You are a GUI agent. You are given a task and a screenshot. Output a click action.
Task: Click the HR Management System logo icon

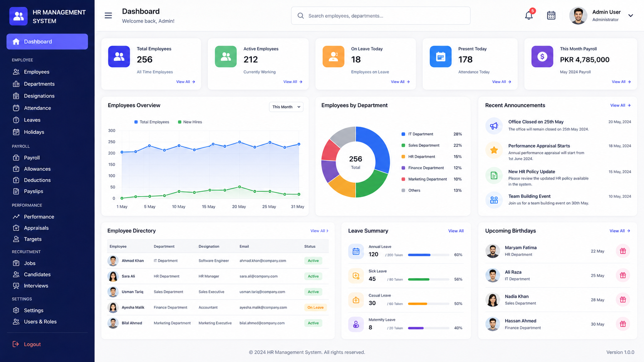pos(18,16)
